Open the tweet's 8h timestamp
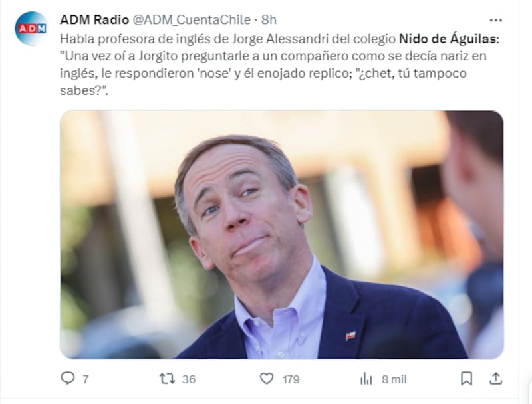This screenshot has width=532, height=404. point(269,20)
